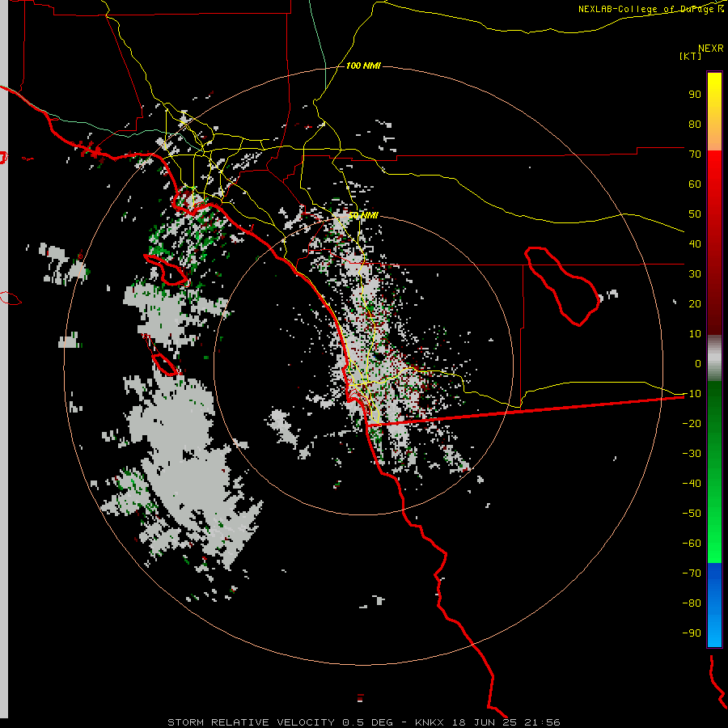The width and height of the screenshot is (728, 728).
Task: Click the blue bottom segment of color bar
Action: [x=714, y=605]
